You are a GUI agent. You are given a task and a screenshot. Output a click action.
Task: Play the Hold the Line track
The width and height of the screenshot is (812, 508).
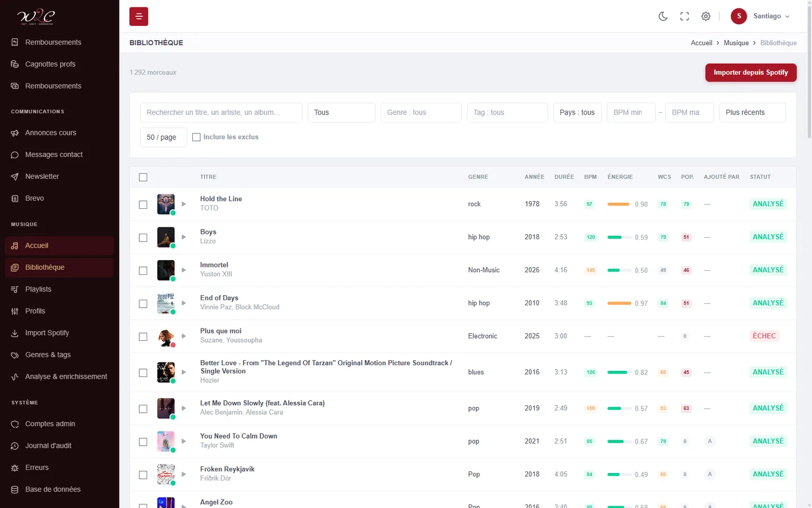(x=184, y=204)
